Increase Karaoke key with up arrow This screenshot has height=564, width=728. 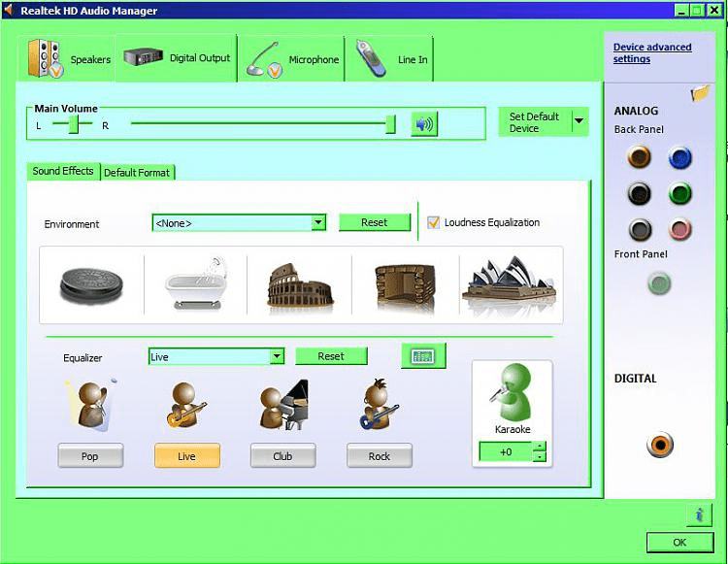(x=540, y=447)
